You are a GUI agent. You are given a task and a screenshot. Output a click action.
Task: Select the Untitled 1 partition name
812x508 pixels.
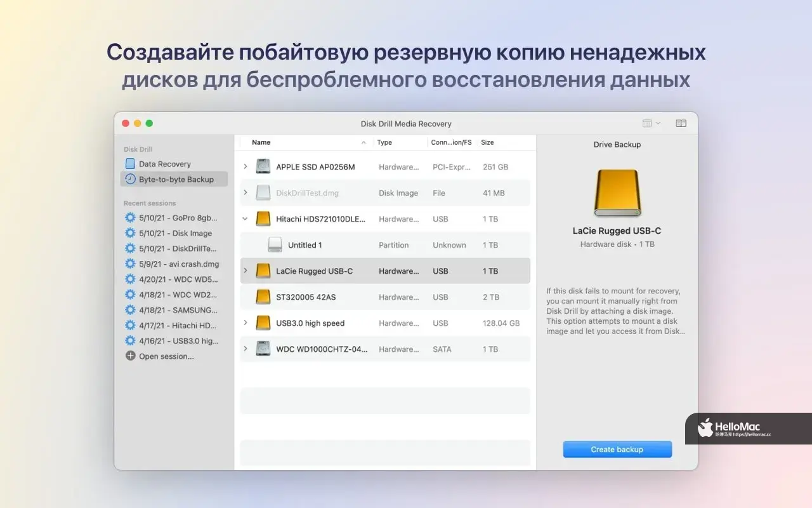(x=305, y=245)
